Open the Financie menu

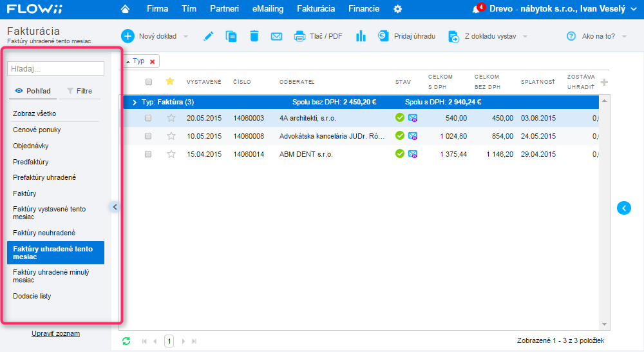click(364, 8)
